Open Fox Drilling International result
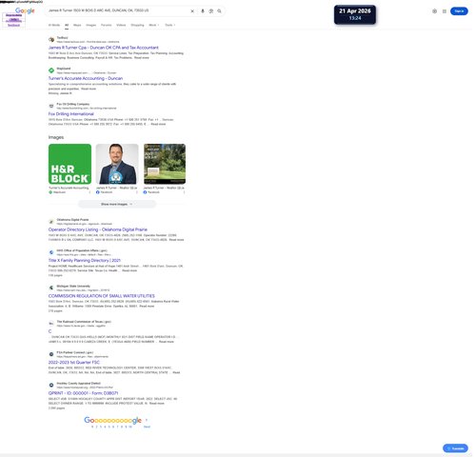Screen dimensions: 476x457 (70, 114)
